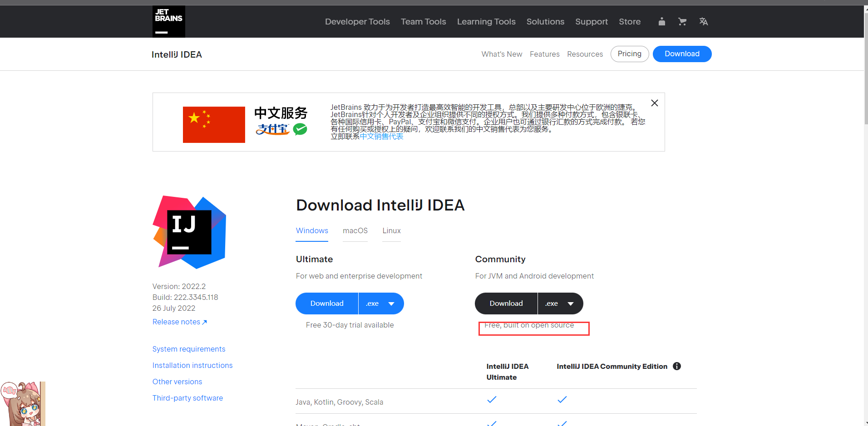Click the IntelliJ IDEA product logo

[189, 232]
